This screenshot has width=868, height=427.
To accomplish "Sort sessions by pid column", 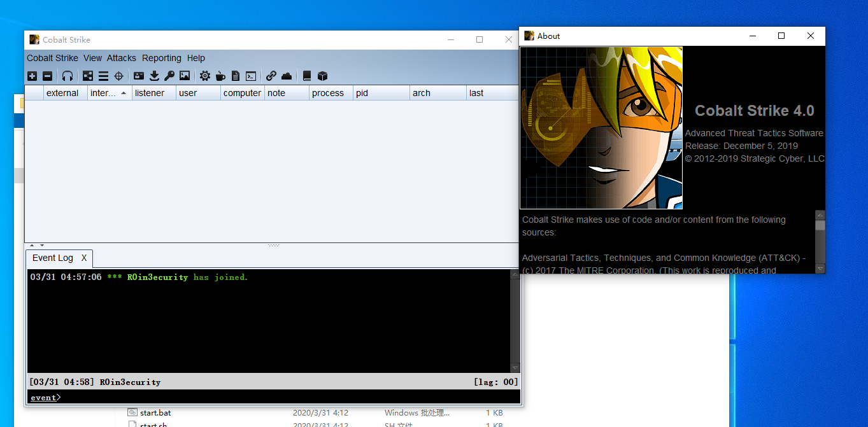I will click(x=381, y=93).
